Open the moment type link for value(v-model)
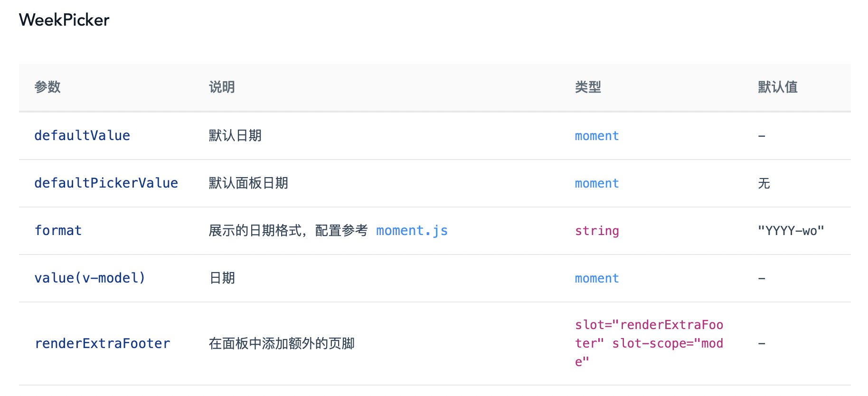Screen dimensions: 868x396 click(596, 278)
